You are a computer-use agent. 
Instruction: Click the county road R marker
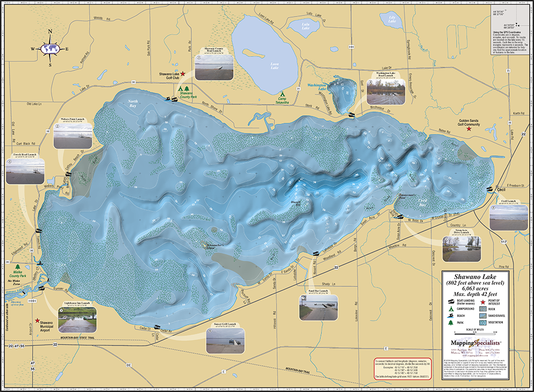508,71
